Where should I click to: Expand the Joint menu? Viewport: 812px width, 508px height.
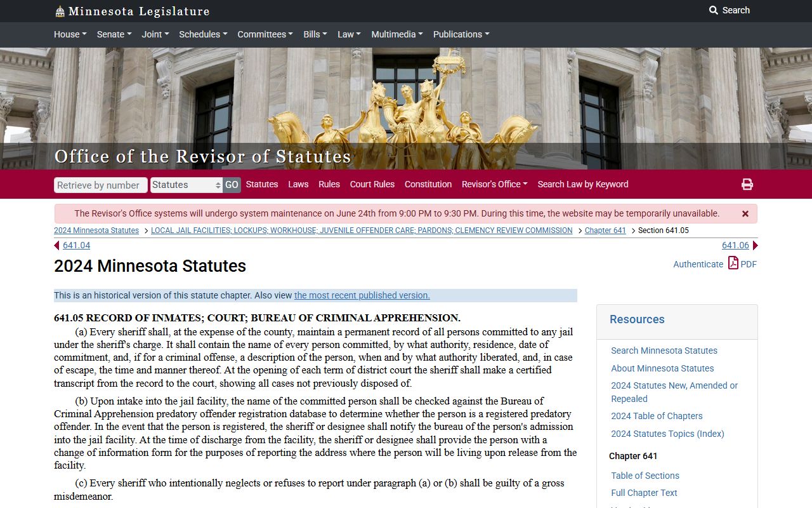click(155, 34)
